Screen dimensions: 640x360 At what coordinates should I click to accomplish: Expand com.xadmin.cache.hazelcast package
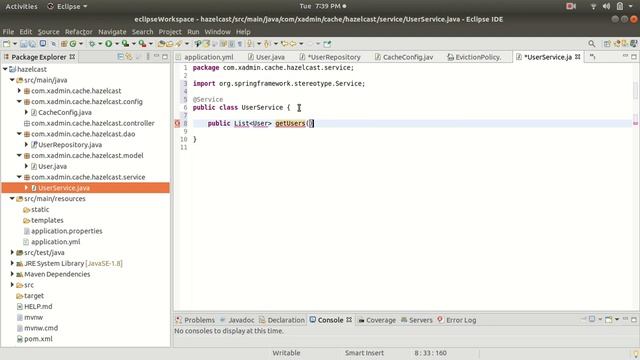tap(19, 91)
